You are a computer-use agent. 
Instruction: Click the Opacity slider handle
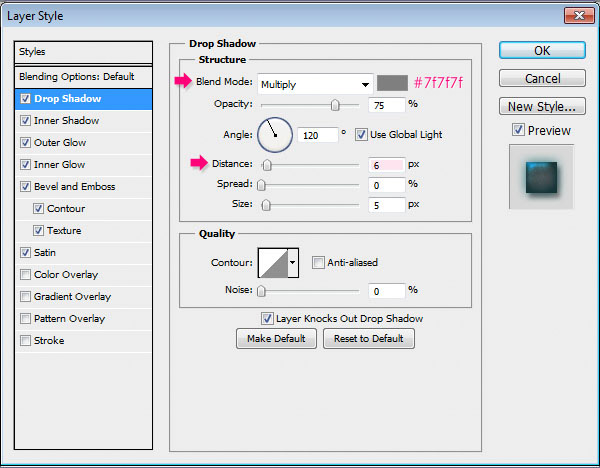coord(335,105)
